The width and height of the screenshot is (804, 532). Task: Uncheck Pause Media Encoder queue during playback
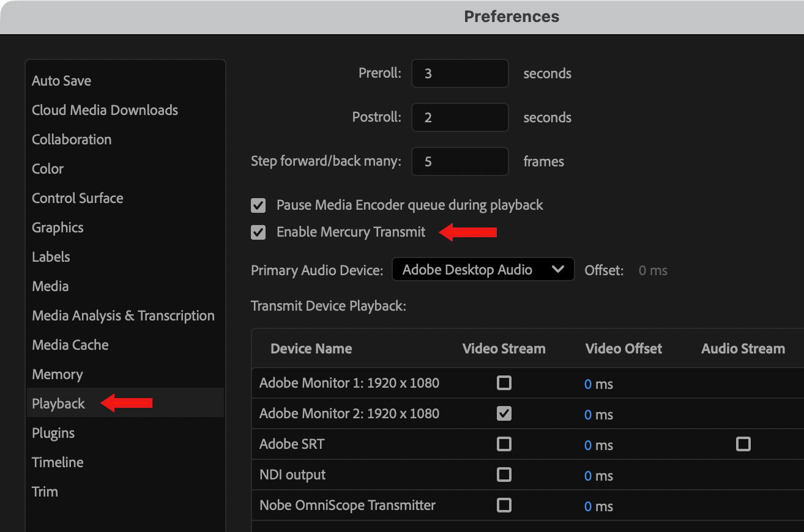pyautogui.click(x=259, y=205)
